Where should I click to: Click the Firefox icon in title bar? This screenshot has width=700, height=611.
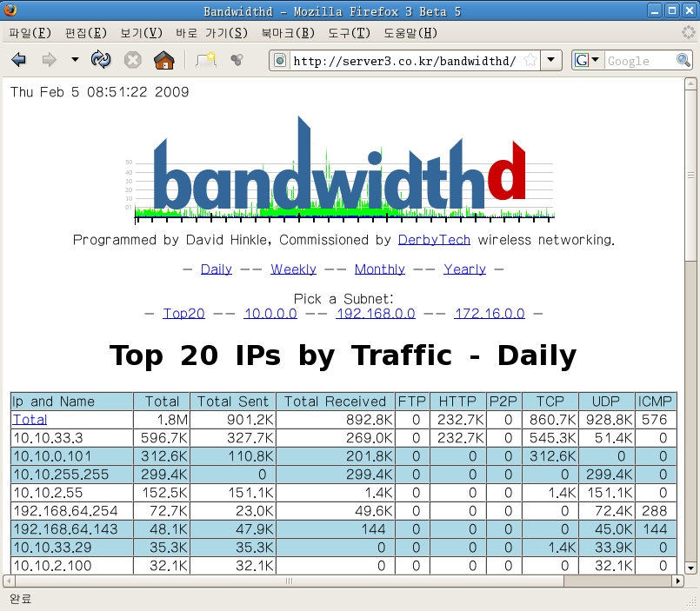(x=10, y=10)
